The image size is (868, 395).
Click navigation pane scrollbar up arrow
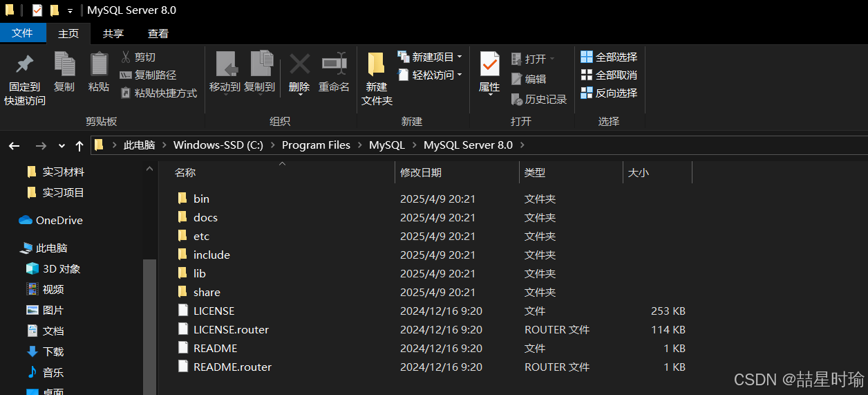[x=150, y=168]
